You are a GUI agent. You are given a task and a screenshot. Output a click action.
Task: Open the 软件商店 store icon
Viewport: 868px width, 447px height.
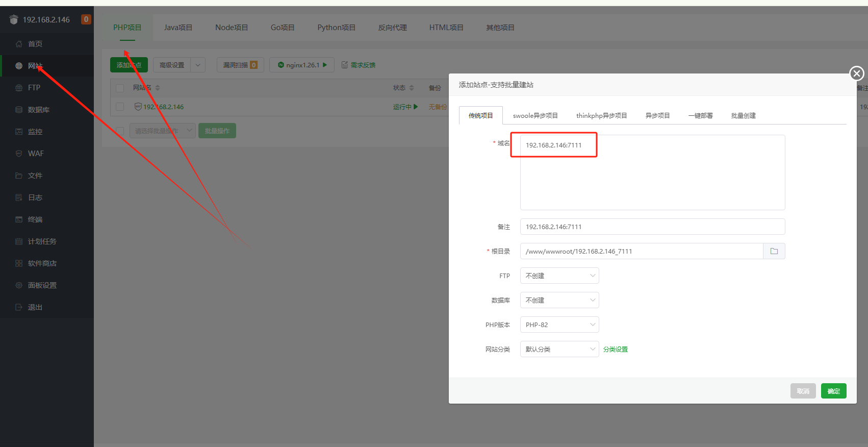pyautogui.click(x=19, y=263)
